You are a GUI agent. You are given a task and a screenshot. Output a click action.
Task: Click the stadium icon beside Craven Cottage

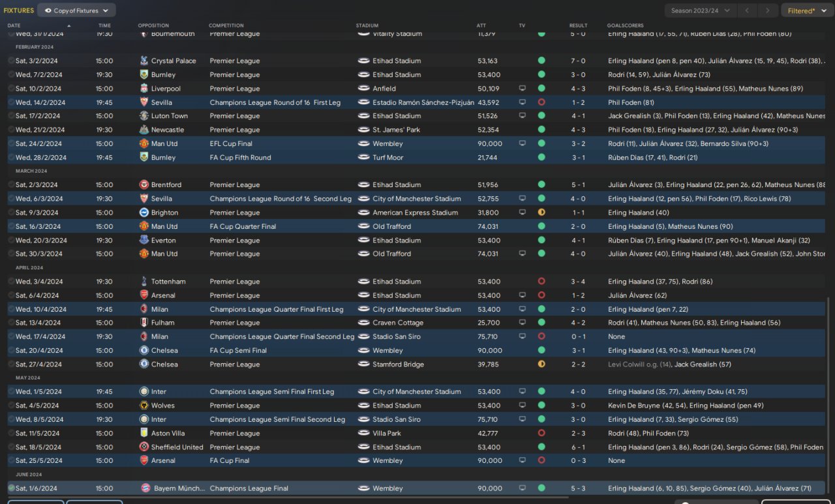pos(363,323)
